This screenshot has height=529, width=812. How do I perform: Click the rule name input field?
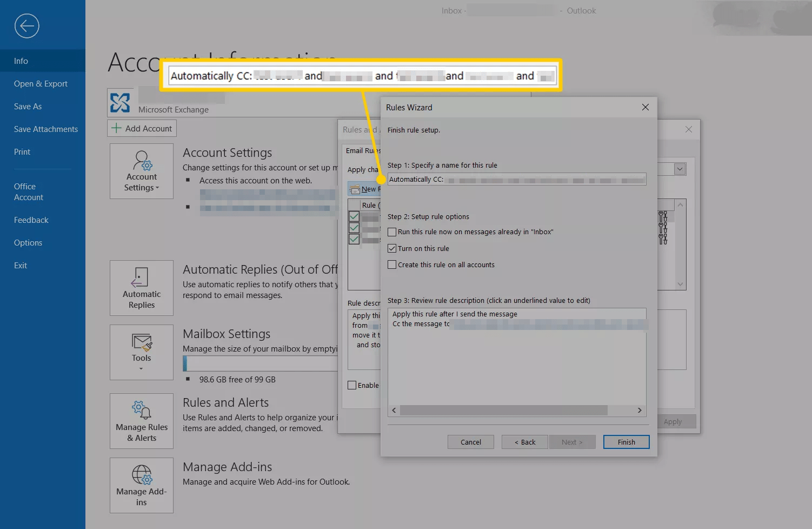(x=517, y=179)
